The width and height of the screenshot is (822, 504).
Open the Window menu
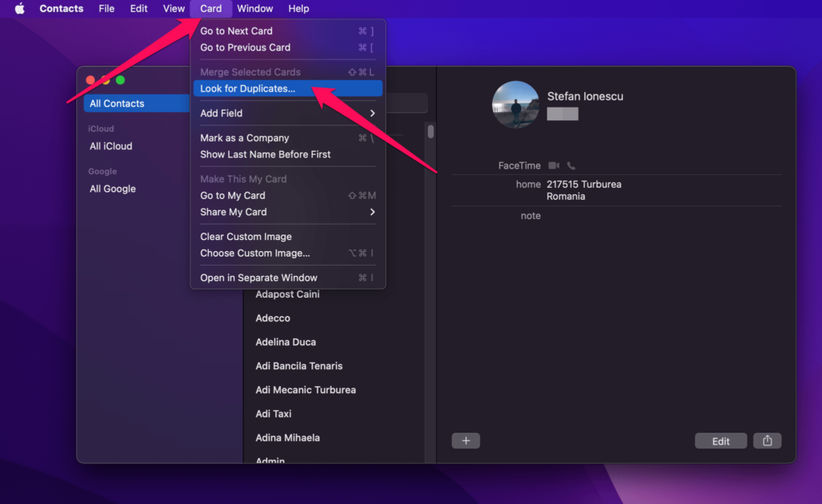click(255, 9)
